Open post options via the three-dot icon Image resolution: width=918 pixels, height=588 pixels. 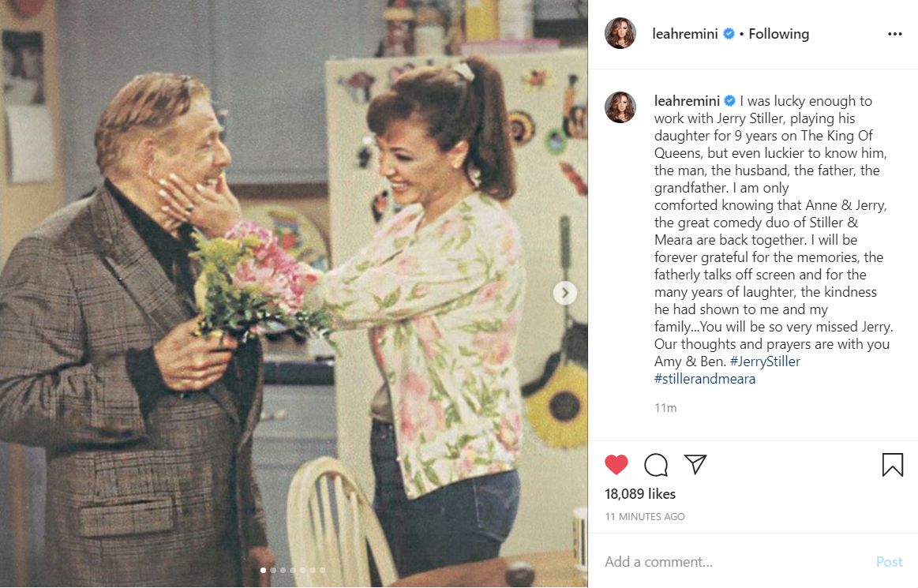(894, 33)
